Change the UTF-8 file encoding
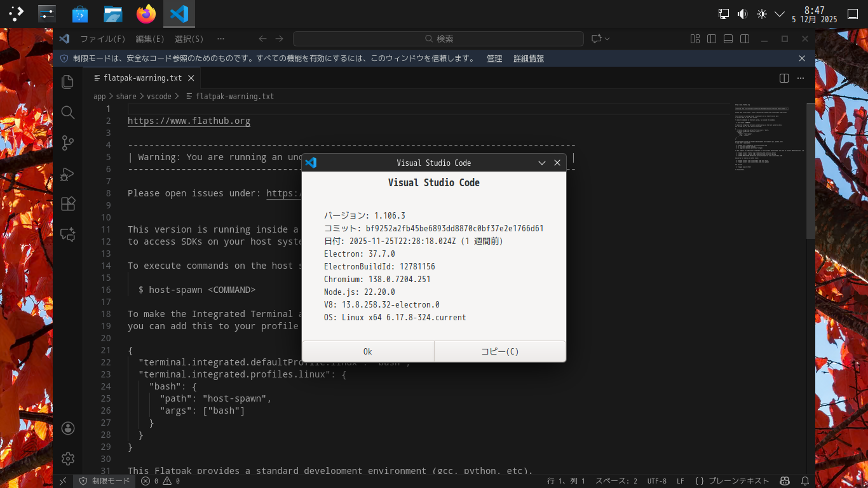The image size is (868, 488). pyautogui.click(x=657, y=481)
